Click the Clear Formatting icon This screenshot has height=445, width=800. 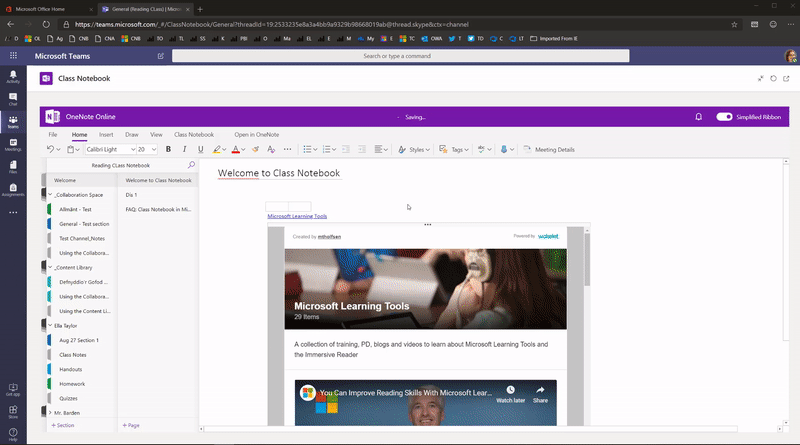(271, 149)
